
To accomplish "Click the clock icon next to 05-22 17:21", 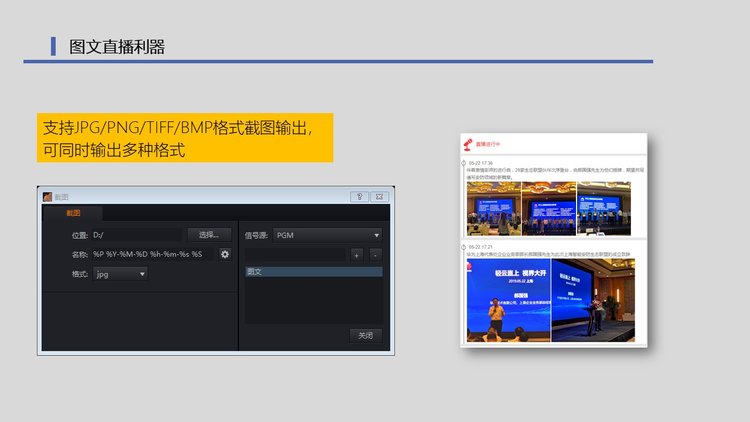I will [463, 246].
